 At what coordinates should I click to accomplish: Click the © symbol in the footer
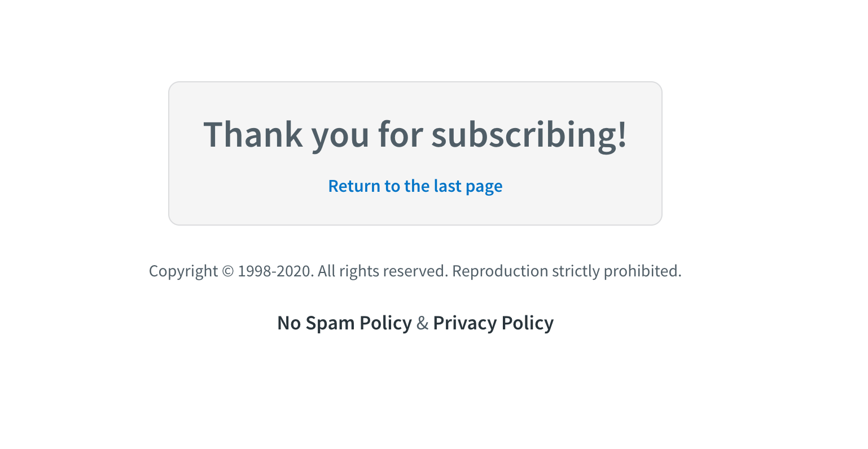click(227, 271)
